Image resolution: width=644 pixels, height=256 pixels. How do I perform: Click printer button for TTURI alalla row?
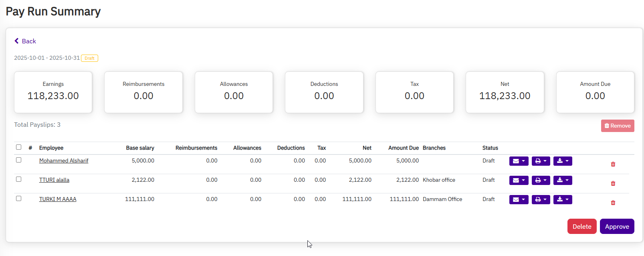[541, 180]
